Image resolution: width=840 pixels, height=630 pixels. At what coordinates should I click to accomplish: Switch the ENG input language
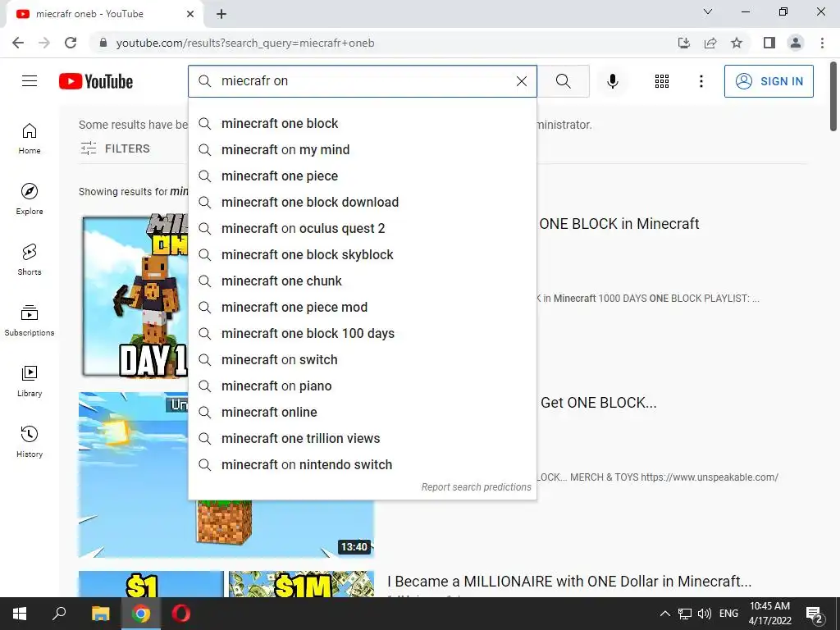728,614
